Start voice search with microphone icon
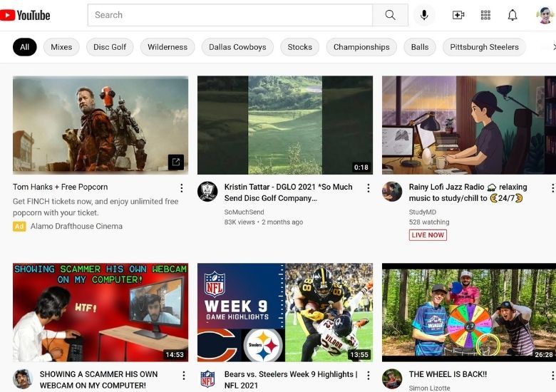 pos(424,15)
